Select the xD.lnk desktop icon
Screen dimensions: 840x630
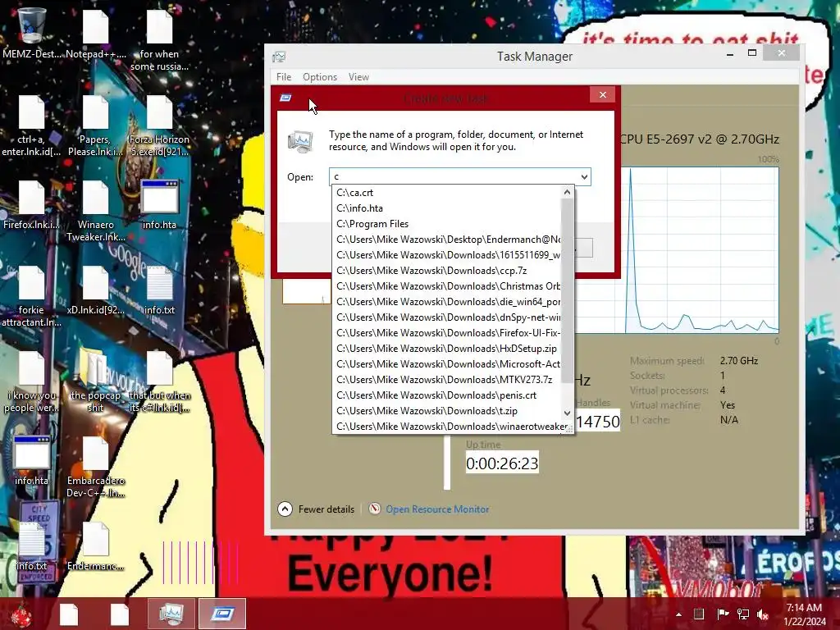click(95, 290)
